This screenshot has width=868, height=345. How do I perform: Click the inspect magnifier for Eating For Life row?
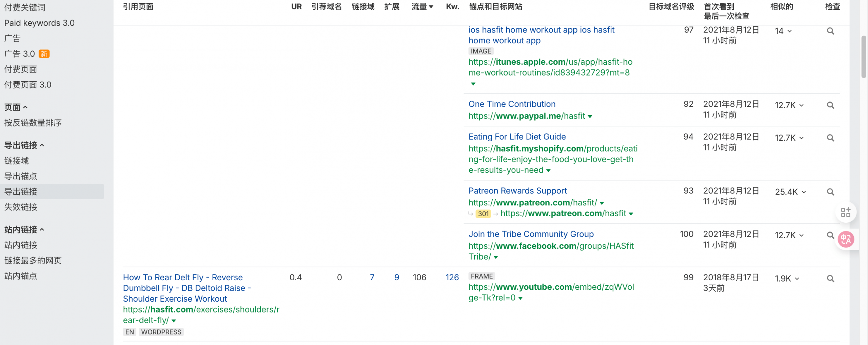click(830, 138)
